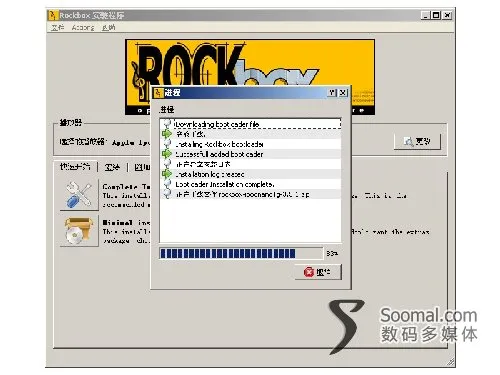Click the Minimal Installation box-and-disc icon

(79, 230)
